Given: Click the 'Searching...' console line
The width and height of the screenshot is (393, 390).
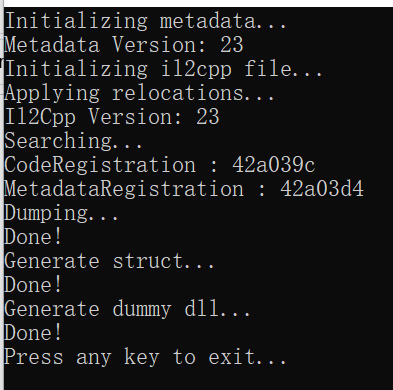Looking at the screenshot, I should [x=73, y=141].
